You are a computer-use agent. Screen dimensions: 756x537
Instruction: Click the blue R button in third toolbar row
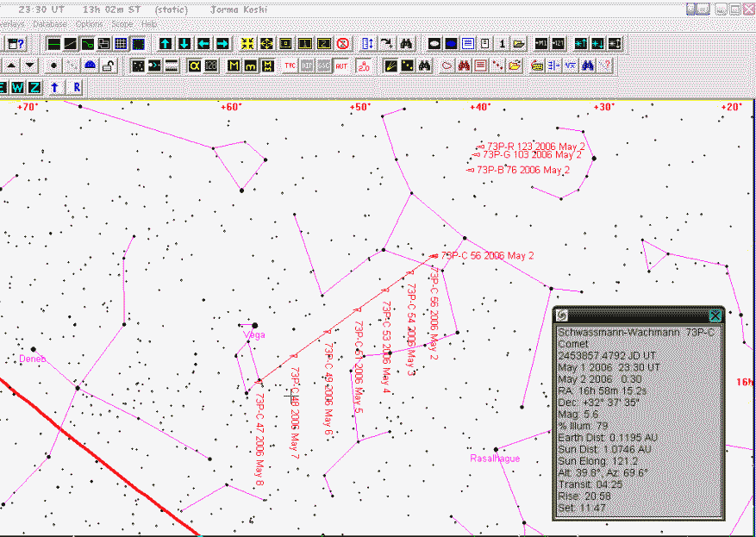coord(77,87)
